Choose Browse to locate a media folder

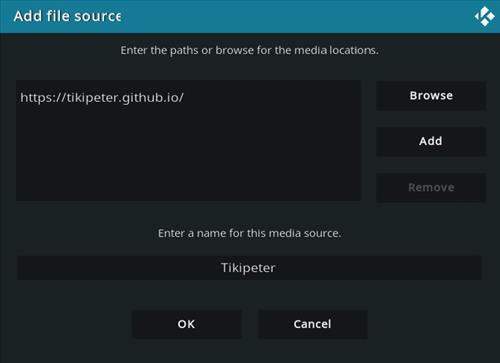click(431, 96)
